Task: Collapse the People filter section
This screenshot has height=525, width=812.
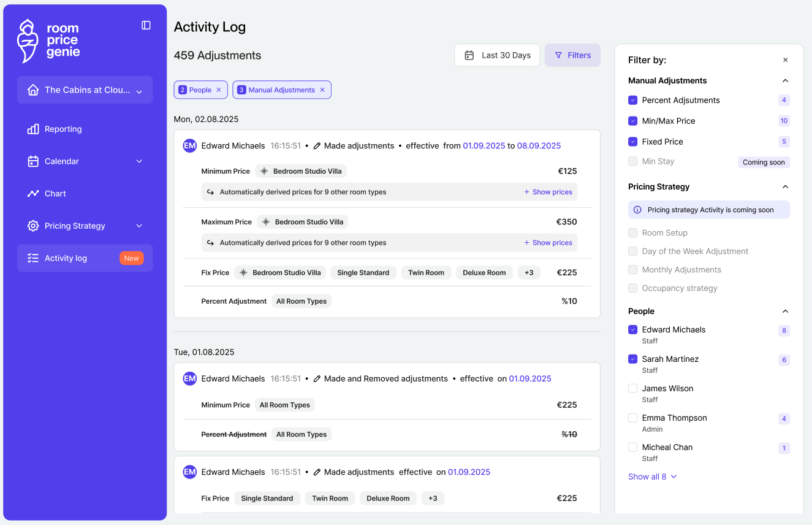Action: tap(785, 312)
